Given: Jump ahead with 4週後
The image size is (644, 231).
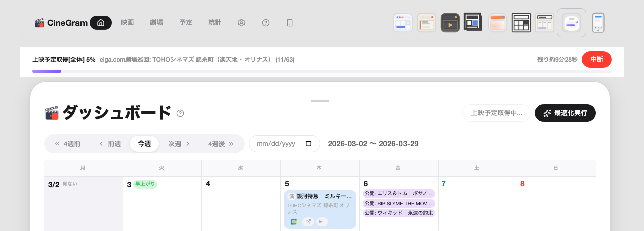Looking at the screenshot, I should coord(221,144).
